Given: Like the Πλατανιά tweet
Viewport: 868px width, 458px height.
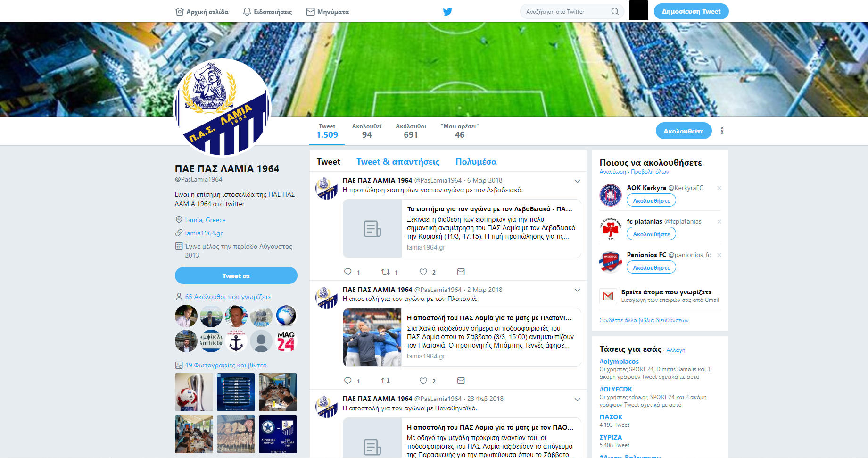Looking at the screenshot, I should pos(423,381).
